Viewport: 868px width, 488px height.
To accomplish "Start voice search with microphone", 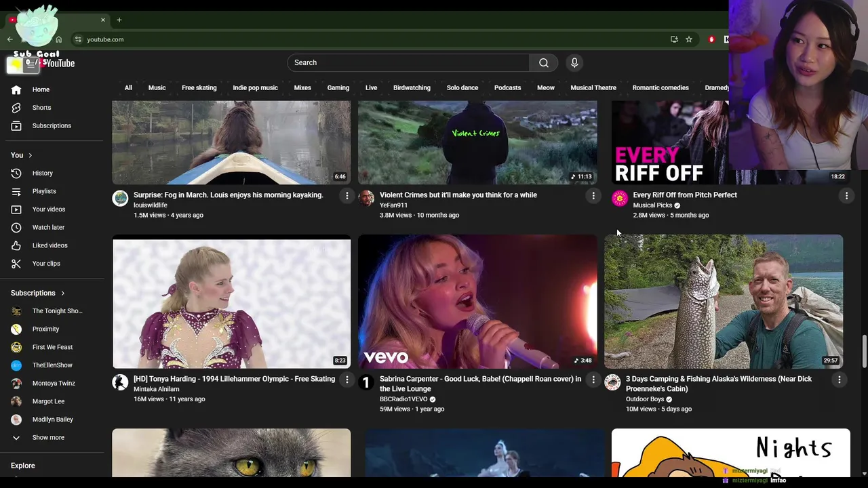I will coord(574,63).
